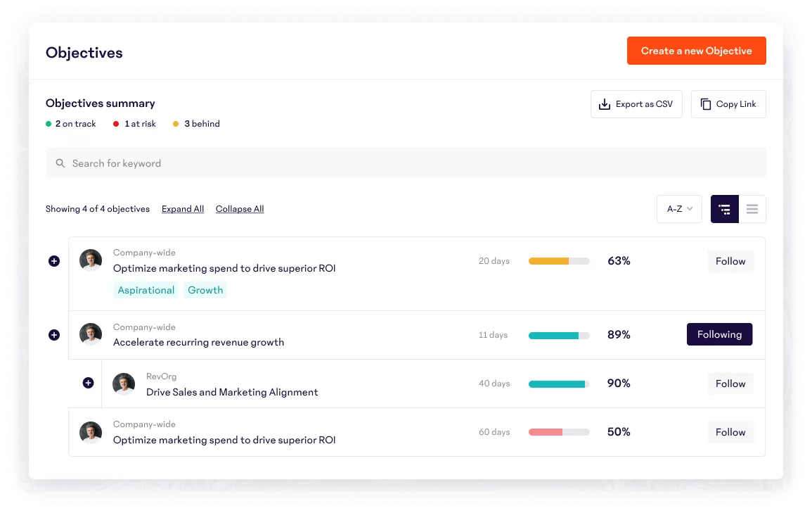Select the tree view layout icon

click(x=725, y=209)
